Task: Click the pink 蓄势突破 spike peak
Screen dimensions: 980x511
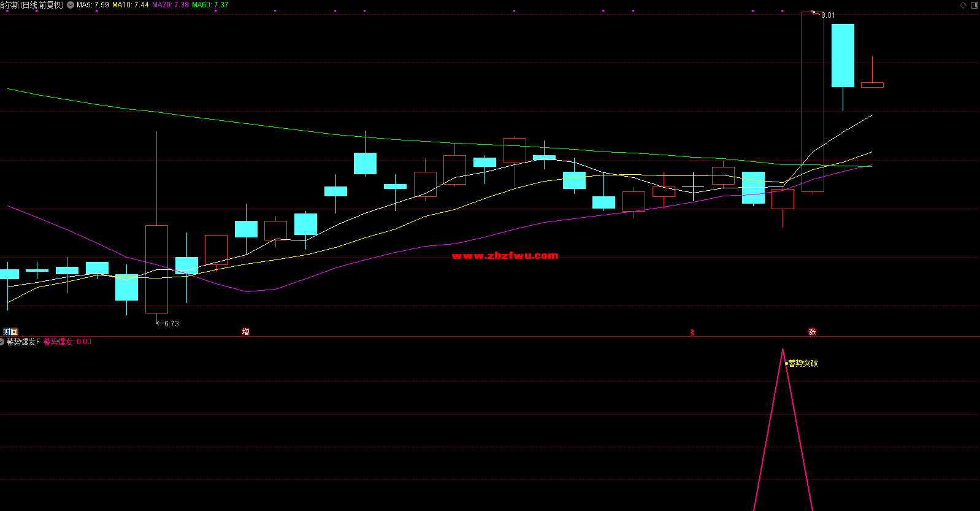Action: [x=783, y=351]
